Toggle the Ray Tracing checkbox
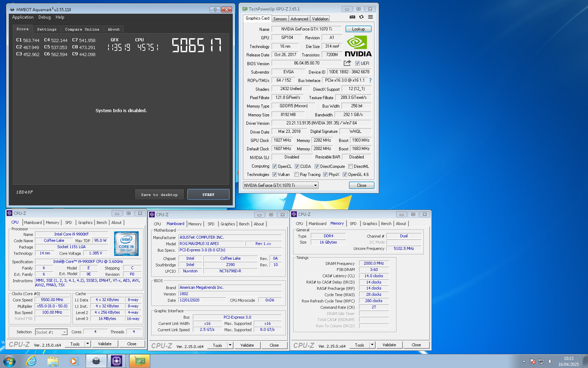Image resolution: width=588 pixels, height=368 pixels. click(x=296, y=175)
